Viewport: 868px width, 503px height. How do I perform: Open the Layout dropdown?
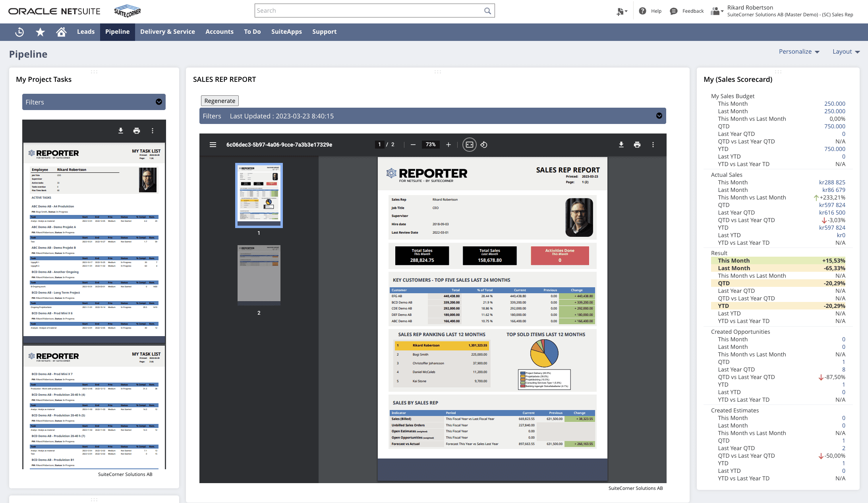tap(846, 52)
